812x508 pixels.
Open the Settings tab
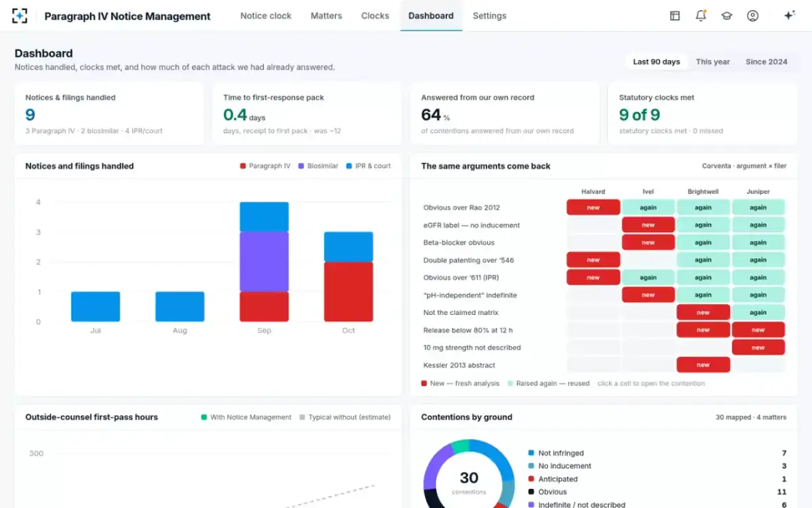(x=489, y=16)
